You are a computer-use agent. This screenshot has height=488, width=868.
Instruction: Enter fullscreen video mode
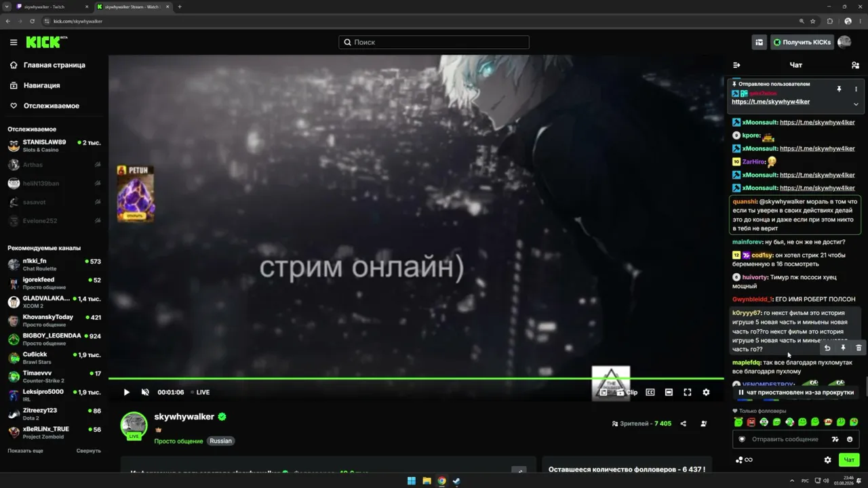pyautogui.click(x=687, y=392)
